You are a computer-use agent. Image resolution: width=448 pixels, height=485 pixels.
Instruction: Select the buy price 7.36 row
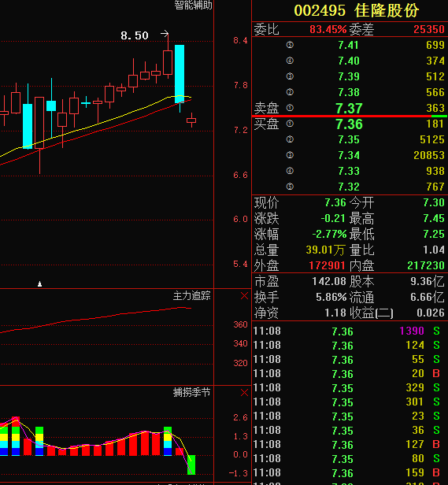(x=350, y=124)
